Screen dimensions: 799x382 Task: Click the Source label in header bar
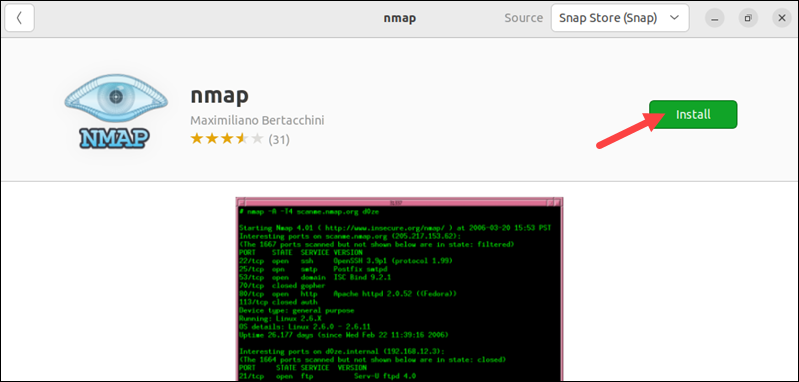[523, 18]
